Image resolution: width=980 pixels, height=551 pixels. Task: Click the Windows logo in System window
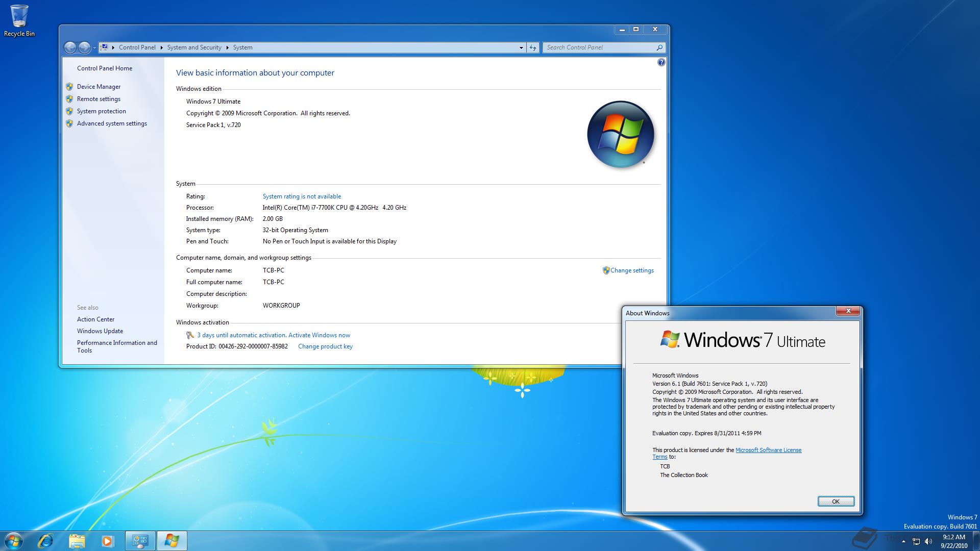coord(620,135)
